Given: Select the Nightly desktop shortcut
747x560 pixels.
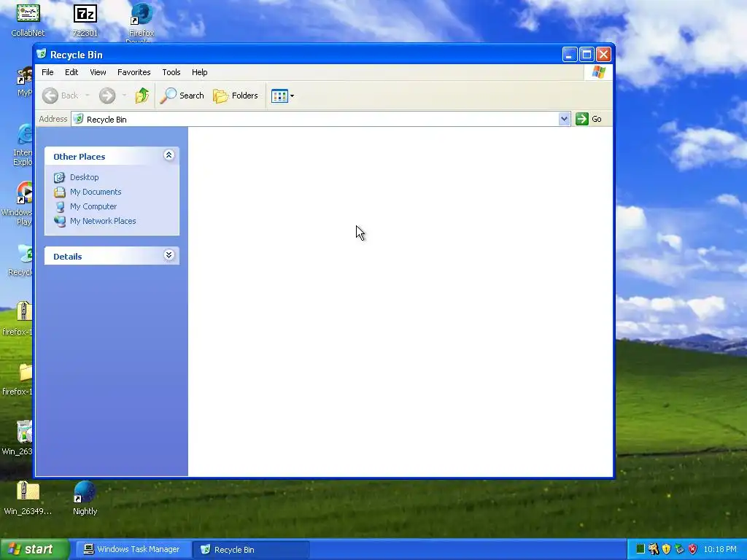Looking at the screenshot, I should [85, 498].
